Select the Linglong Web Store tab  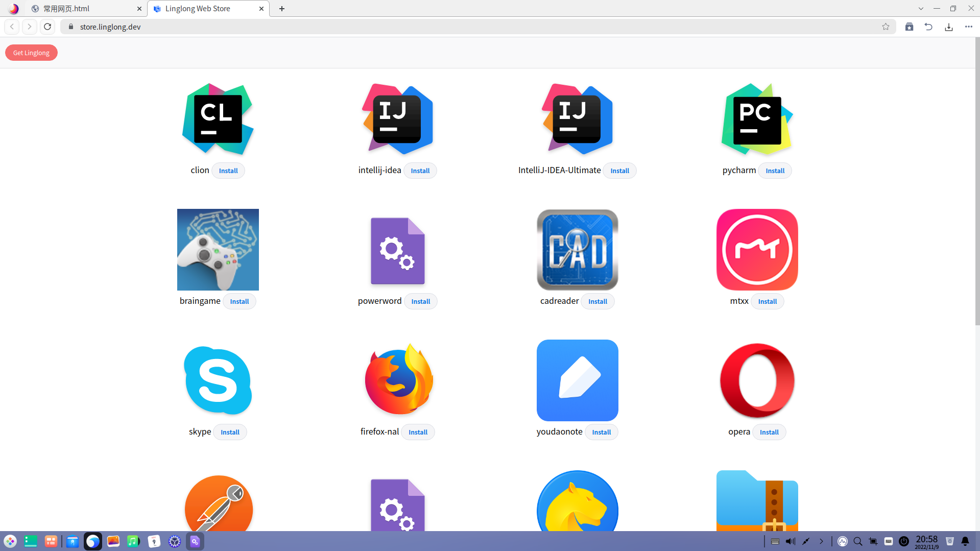[208, 9]
